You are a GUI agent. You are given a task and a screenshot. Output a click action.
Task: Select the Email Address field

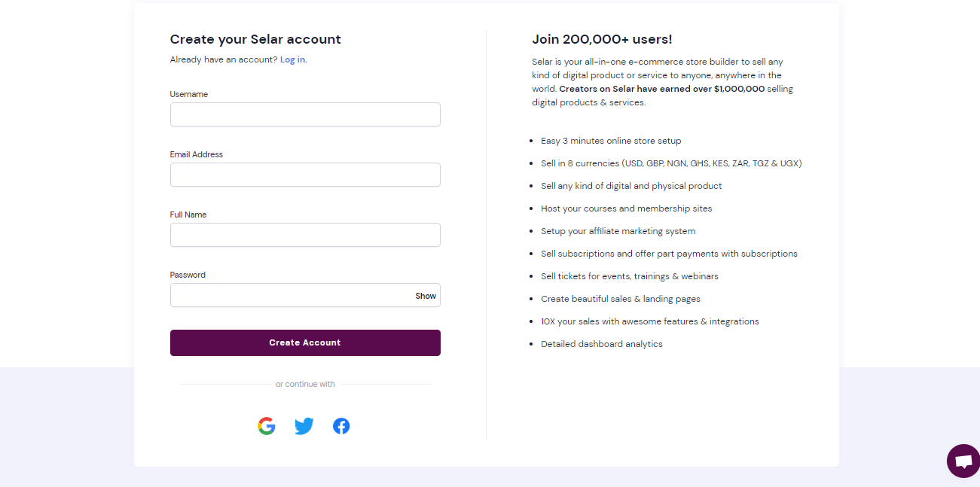click(x=305, y=174)
